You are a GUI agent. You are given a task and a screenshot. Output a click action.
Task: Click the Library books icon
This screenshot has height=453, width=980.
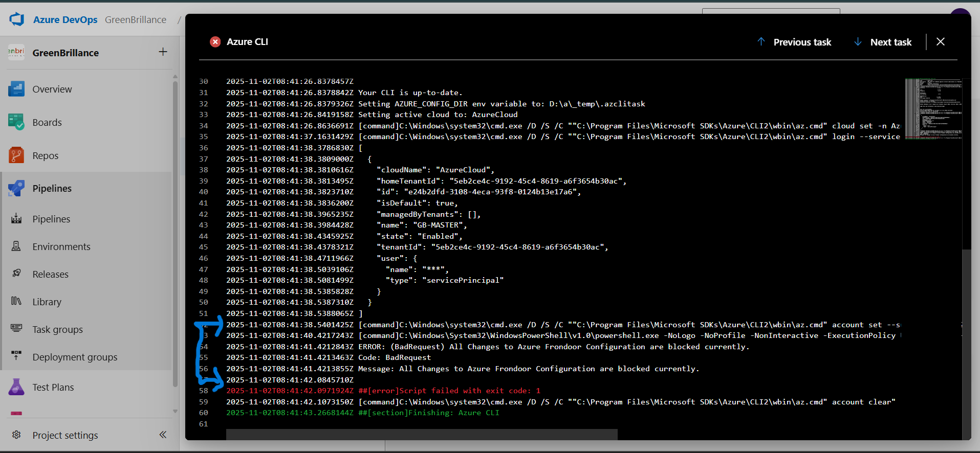click(x=16, y=302)
